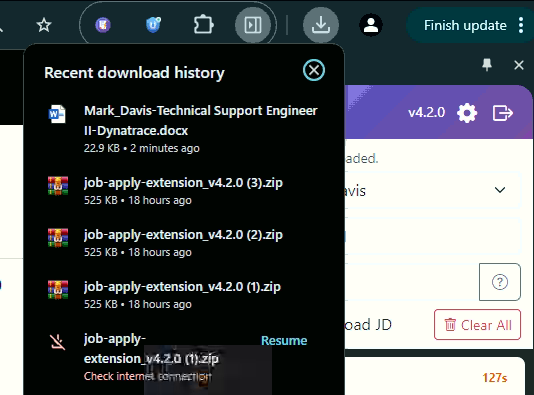
Task: Open job-apply-extension_v4.2.0 (3).zip download
Action: pyautogui.click(x=184, y=191)
